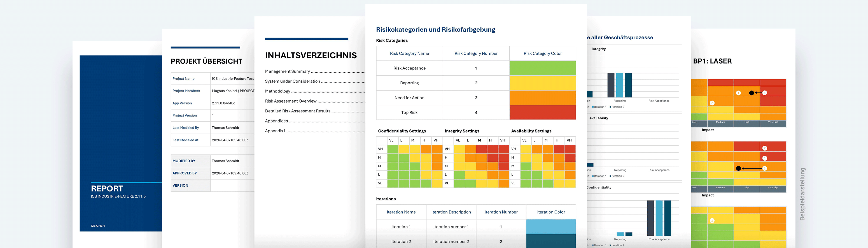Click the Magnus Kneisel member value
Viewport: 868px width, 248px height.
pyautogui.click(x=233, y=91)
